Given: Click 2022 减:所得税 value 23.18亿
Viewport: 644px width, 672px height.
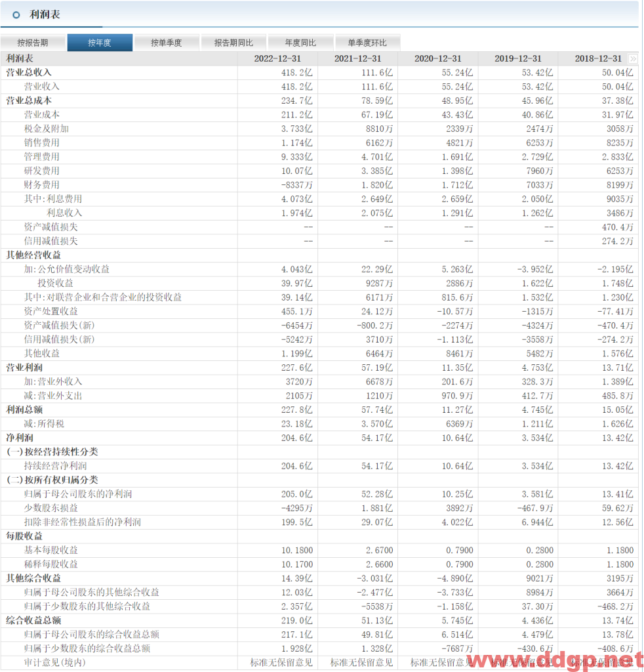Looking at the screenshot, I should click(296, 424).
